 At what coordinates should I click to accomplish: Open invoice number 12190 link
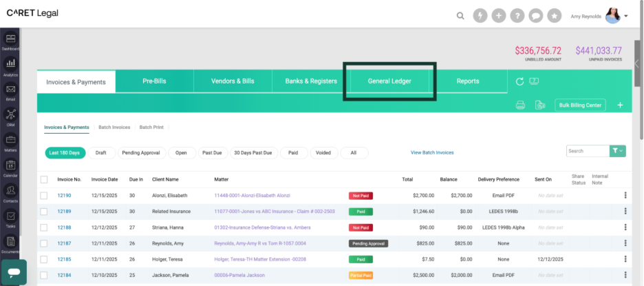click(x=64, y=196)
